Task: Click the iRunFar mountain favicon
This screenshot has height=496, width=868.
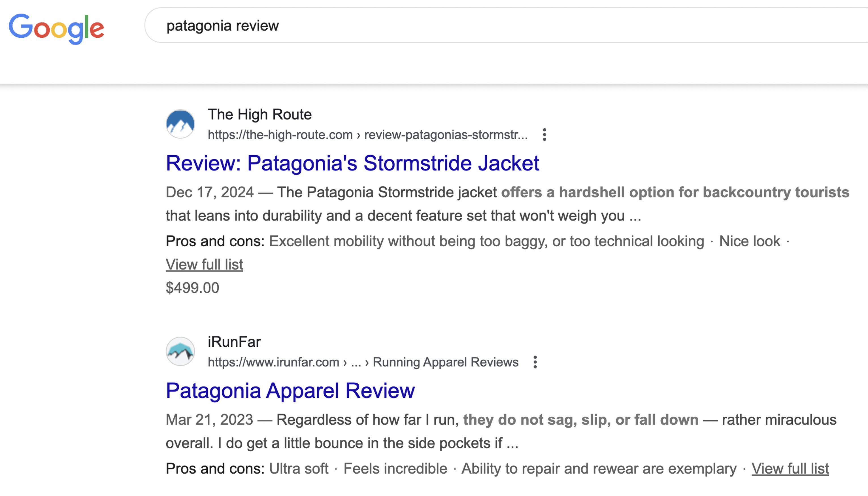Action: [180, 351]
